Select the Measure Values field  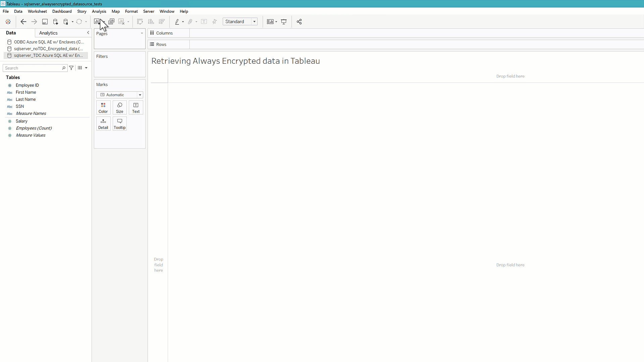(x=31, y=135)
